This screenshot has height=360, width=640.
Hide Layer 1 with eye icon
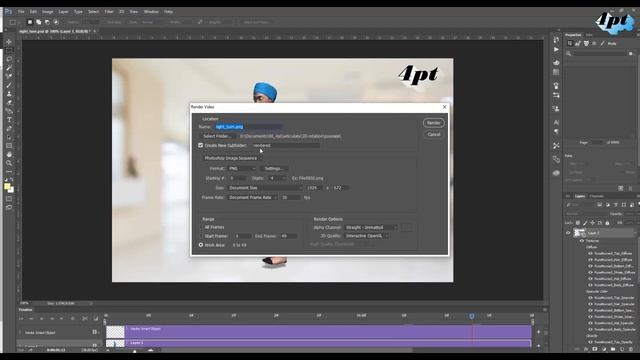(568, 233)
